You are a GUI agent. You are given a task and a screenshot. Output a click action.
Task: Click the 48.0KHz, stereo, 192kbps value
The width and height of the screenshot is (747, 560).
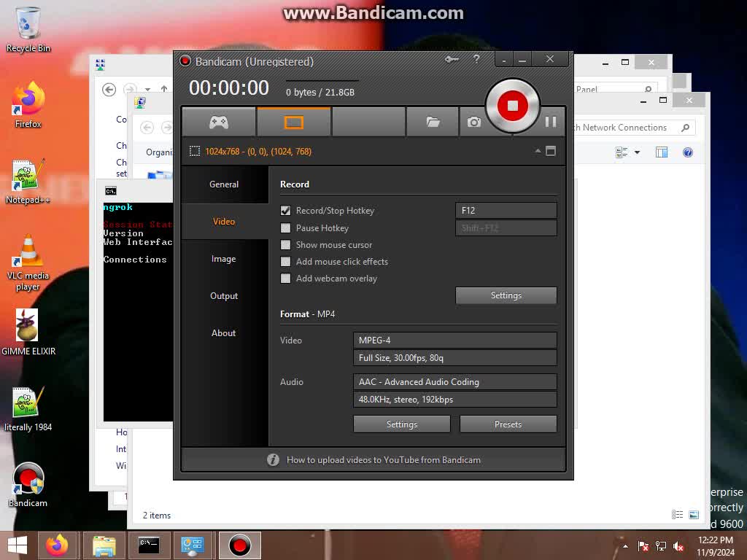pyautogui.click(x=455, y=400)
